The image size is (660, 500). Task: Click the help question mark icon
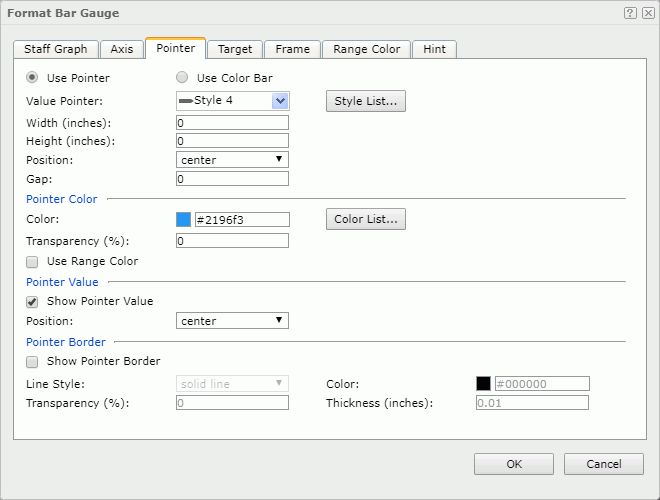pyautogui.click(x=630, y=13)
